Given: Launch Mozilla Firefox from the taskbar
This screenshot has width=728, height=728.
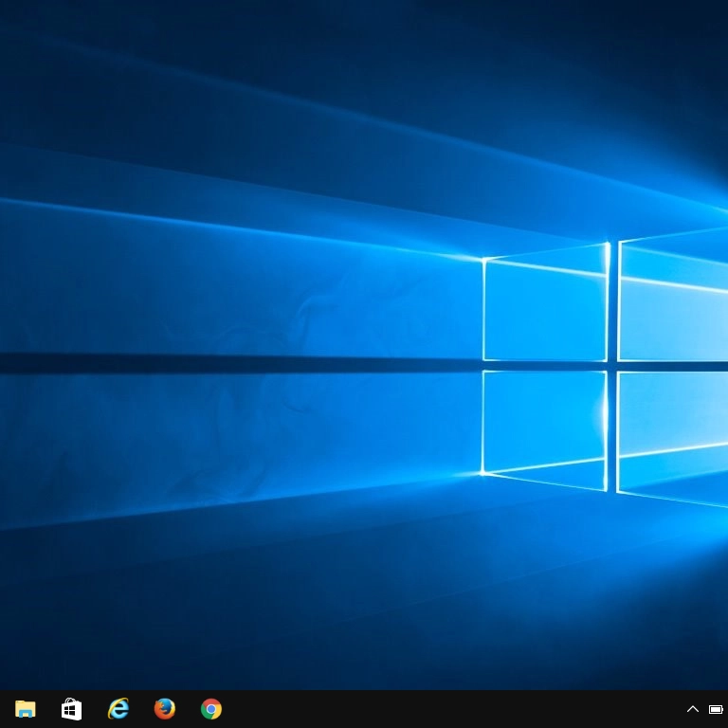Looking at the screenshot, I should [x=165, y=709].
